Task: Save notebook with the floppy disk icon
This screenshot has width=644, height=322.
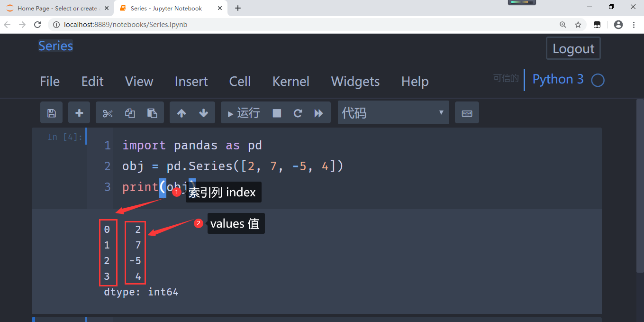Action: (51, 113)
